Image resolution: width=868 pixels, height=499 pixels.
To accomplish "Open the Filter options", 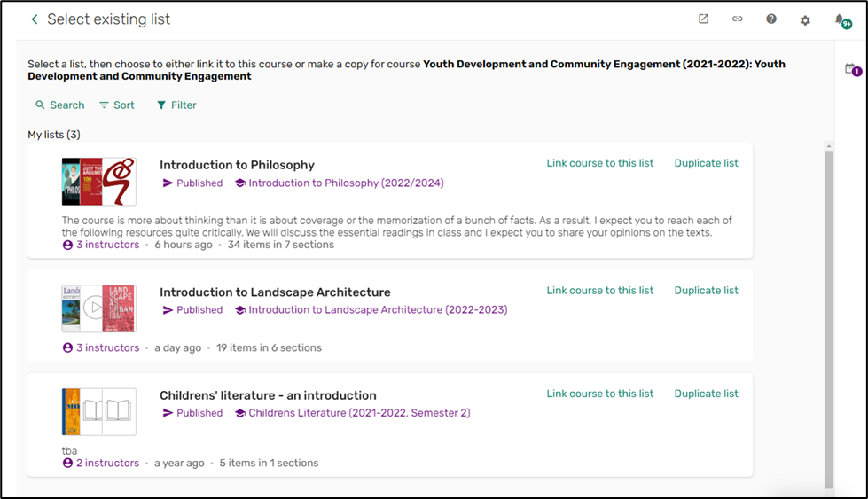I will click(176, 105).
